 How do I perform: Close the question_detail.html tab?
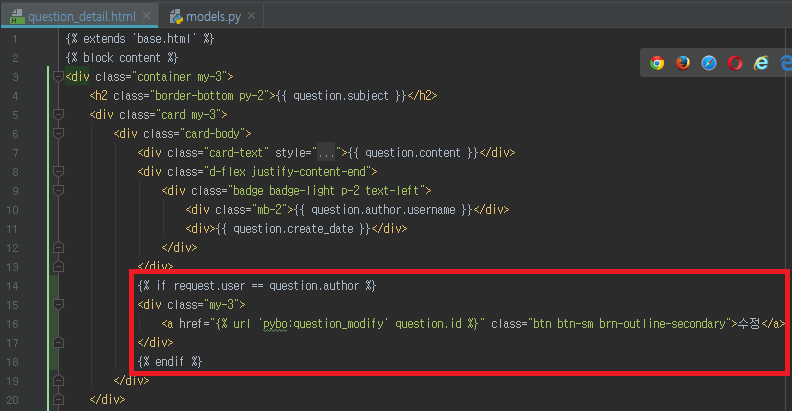click(x=146, y=16)
